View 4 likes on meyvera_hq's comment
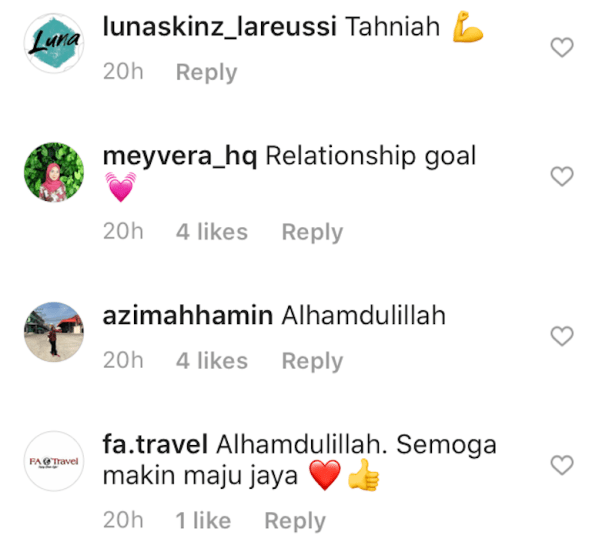This screenshot has width=616, height=542. point(212,232)
